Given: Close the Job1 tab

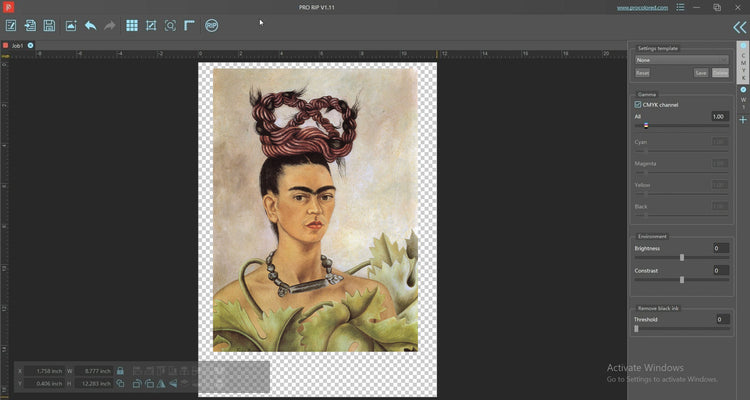Looking at the screenshot, I should click(30, 45).
